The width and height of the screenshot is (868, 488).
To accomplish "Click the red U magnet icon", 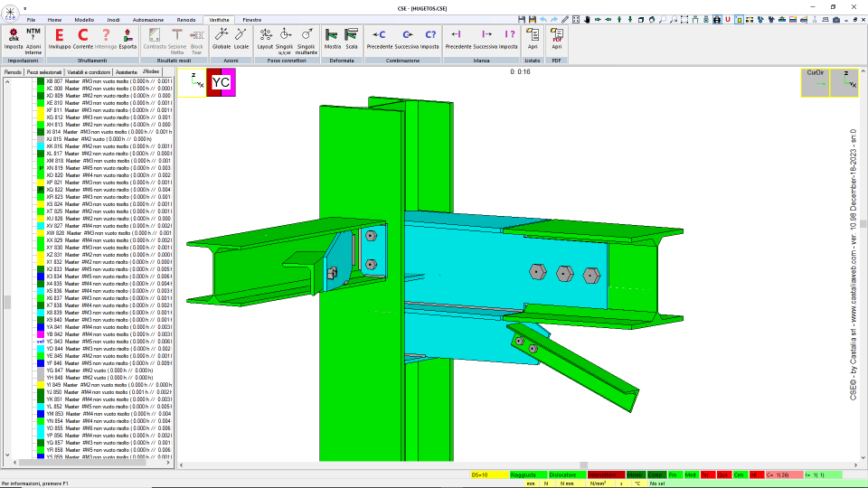I will (x=727, y=19).
